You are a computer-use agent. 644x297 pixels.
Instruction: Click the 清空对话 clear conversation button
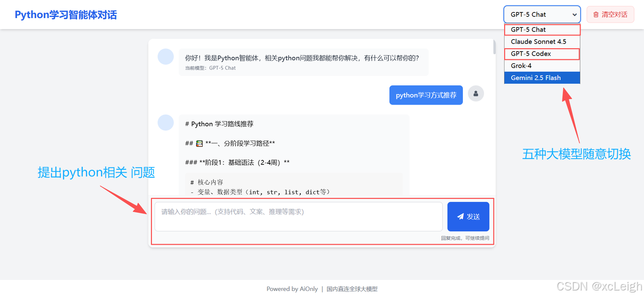[x=610, y=15]
